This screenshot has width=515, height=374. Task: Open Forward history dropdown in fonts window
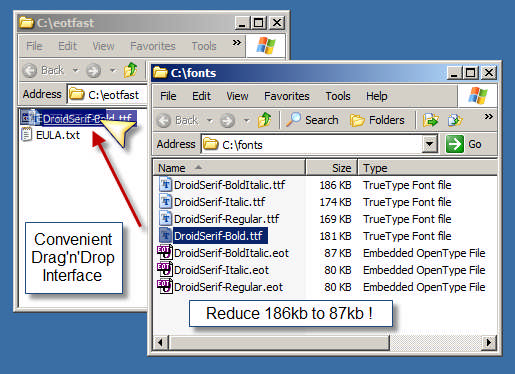click(246, 120)
